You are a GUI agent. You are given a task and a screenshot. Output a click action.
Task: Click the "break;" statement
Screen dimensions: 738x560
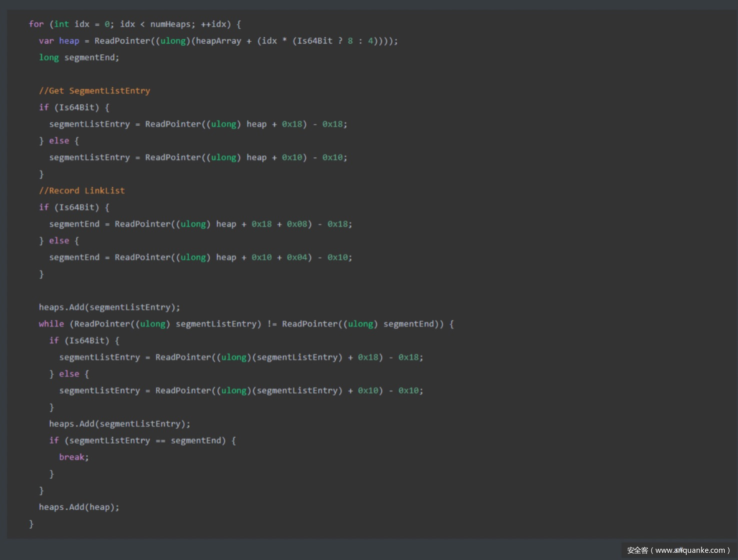tap(74, 457)
